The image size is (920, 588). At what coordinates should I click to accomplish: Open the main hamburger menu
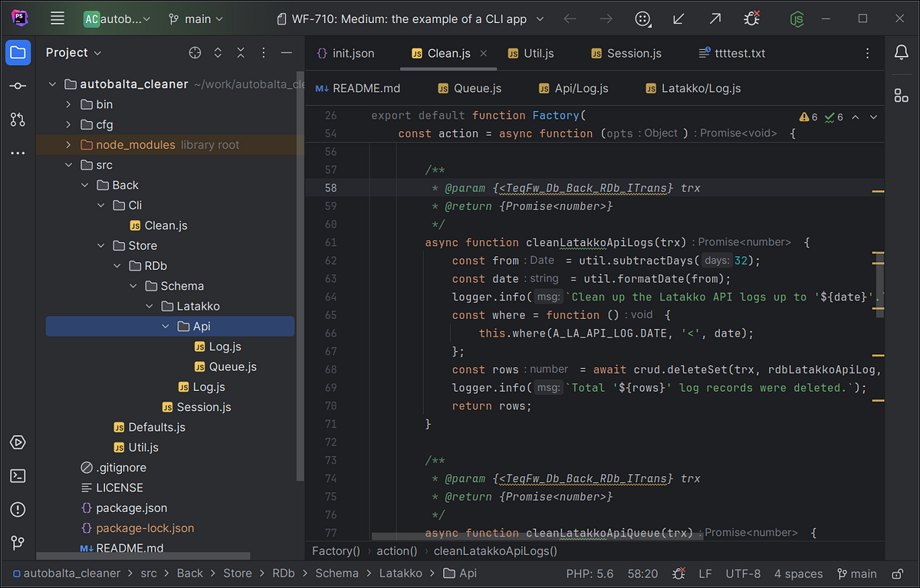(x=58, y=18)
